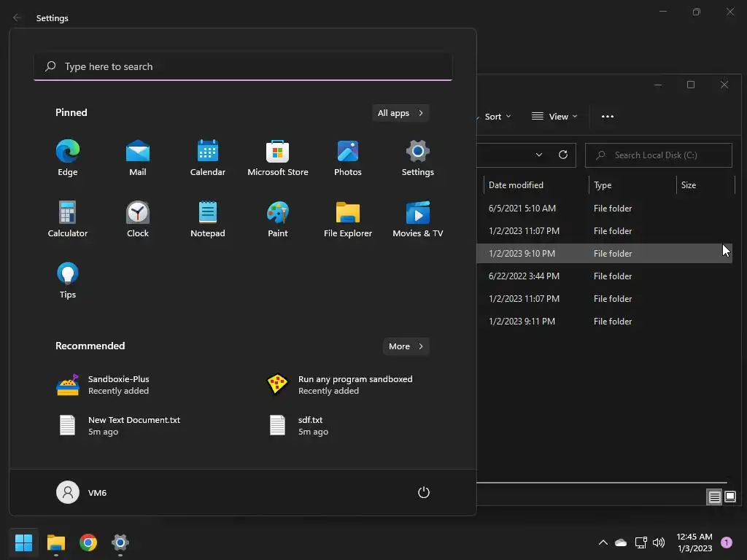This screenshot has width=747, height=560.
Task: Switch File Explorer to details view
Action: [x=714, y=497]
